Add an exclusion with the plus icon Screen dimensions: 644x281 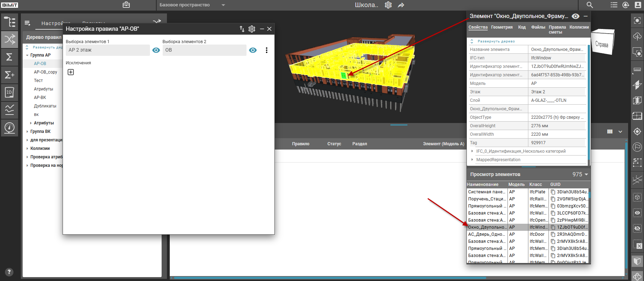(x=71, y=72)
